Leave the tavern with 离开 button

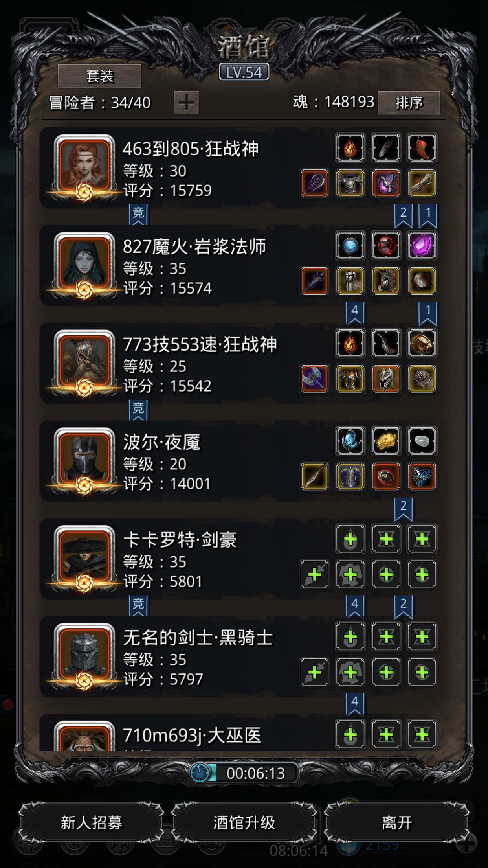(397, 822)
